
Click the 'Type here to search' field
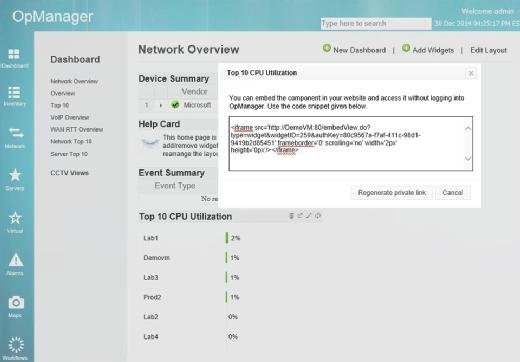pos(376,24)
